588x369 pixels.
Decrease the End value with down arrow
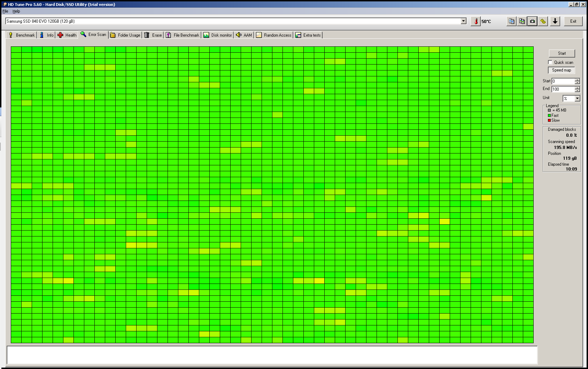pyautogui.click(x=577, y=91)
